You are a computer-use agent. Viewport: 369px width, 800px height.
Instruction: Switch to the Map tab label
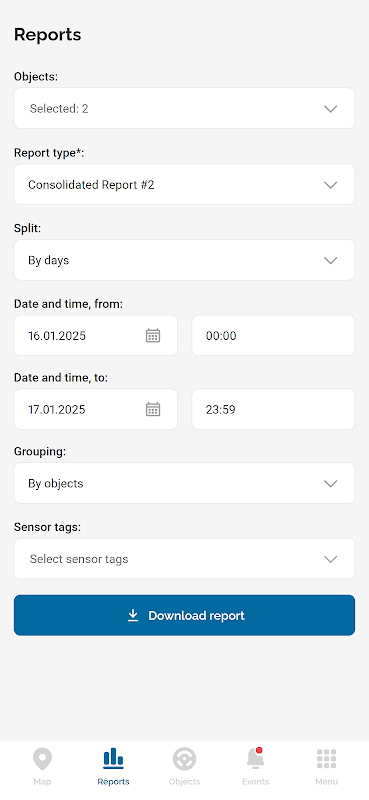coord(42,782)
